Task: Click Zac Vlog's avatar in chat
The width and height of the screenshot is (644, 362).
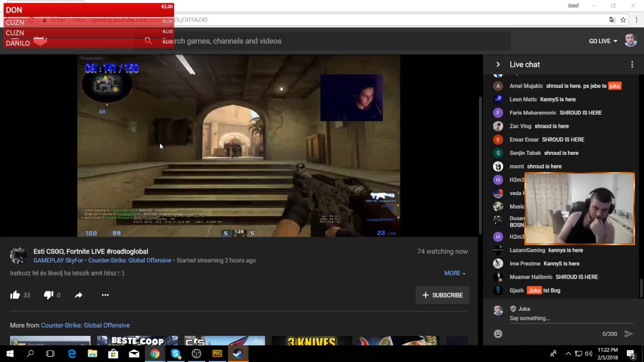Action: point(498,126)
